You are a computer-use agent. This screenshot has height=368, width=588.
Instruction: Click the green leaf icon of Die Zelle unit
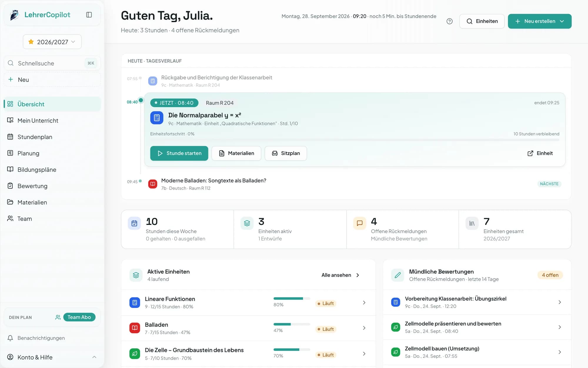(135, 354)
